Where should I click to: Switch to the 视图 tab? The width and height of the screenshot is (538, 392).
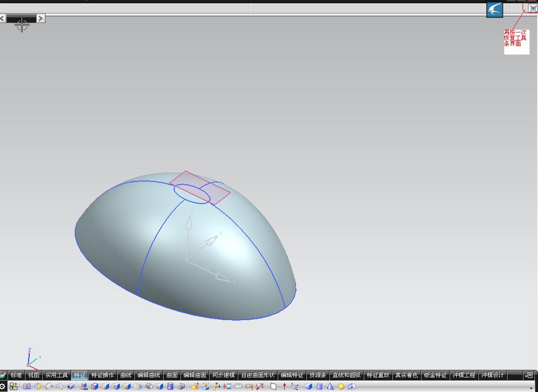33,375
